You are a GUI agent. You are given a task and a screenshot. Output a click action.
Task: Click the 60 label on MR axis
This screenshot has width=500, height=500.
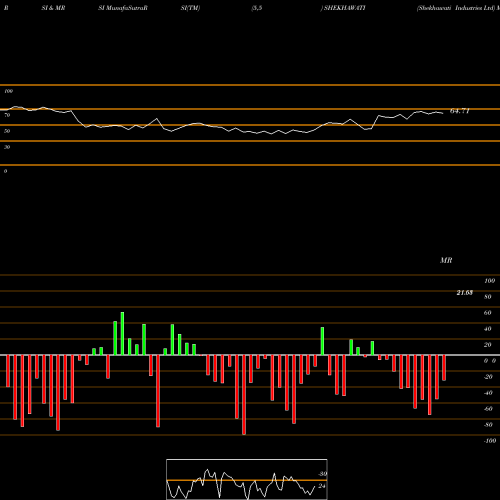point(487,313)
